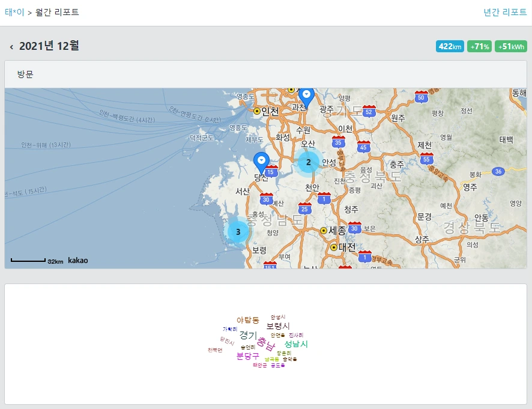The width and height of the screenshot is (532, 409).
Task: Click route marker 36 near 봉화
Action: [498, 171]
